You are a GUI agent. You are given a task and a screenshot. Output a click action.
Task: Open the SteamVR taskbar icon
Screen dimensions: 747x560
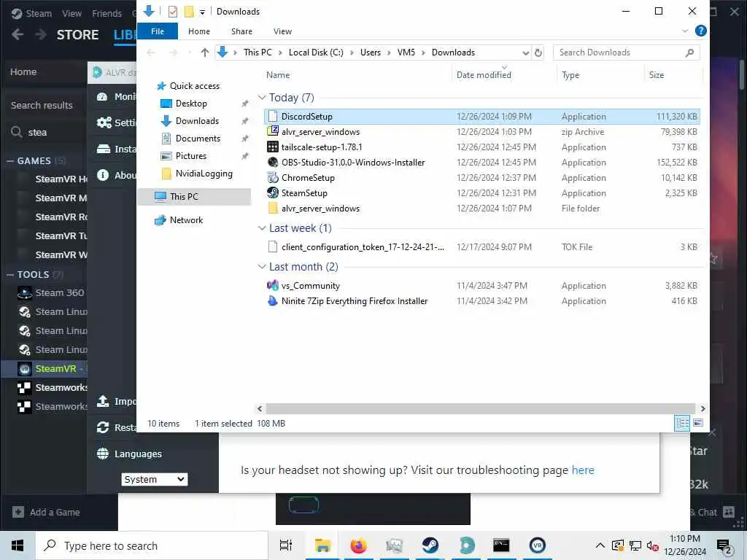(x=538, y=545)
